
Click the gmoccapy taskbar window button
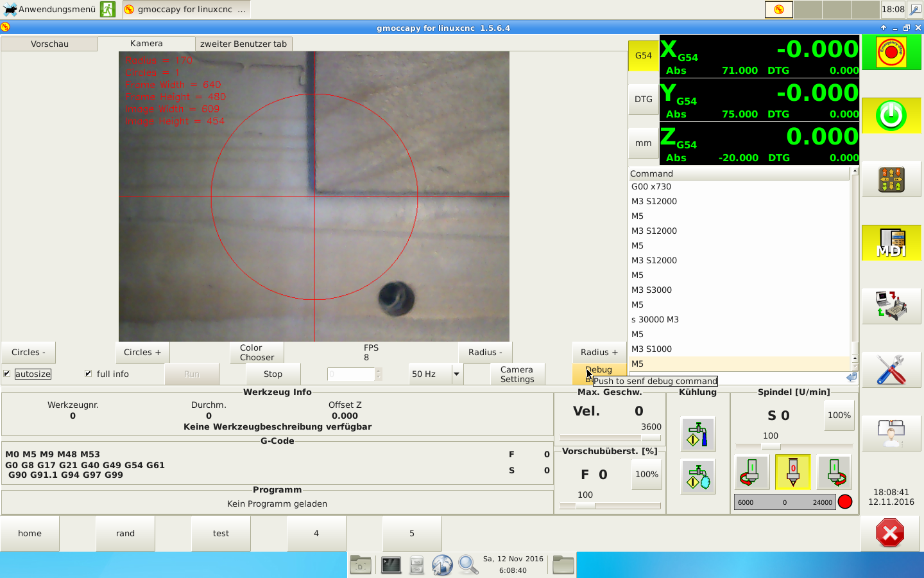click(x=185, y=9)
